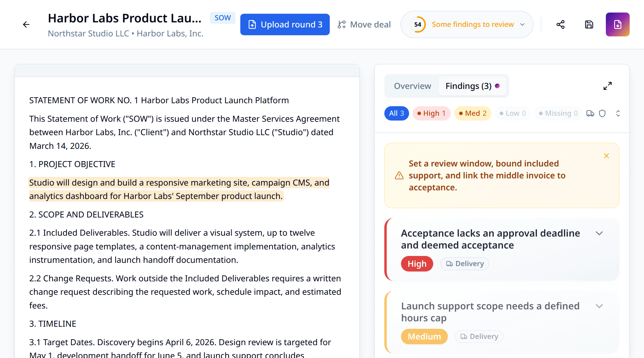The width and height of the screenshot is (644, 358).
Task: Click Delivery tag on Launch support finding
Action: [x=479, y=337]
